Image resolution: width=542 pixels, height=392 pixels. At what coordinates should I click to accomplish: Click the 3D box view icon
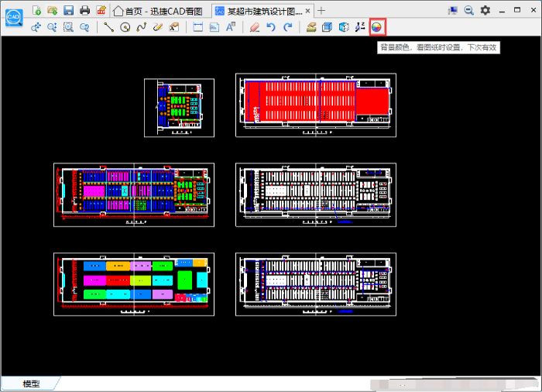(x=327, y=27)
